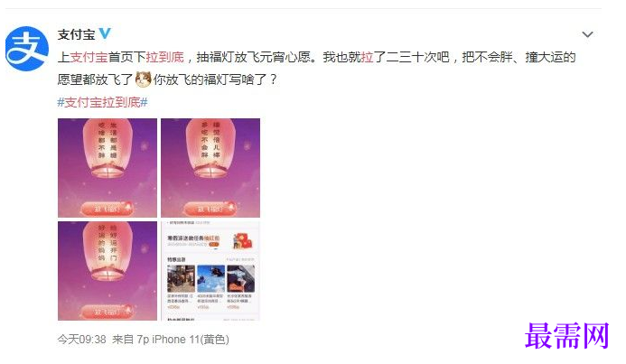Open the Alipay app screenshot thumbnail
This screenshot has width=626, height=364.
[210, 271]
